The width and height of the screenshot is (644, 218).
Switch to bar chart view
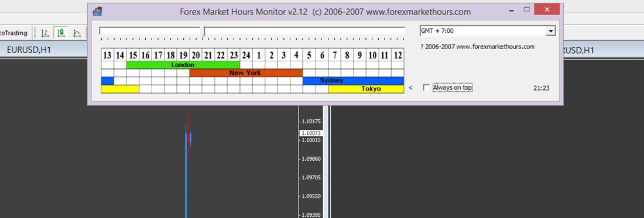point(45,33)
